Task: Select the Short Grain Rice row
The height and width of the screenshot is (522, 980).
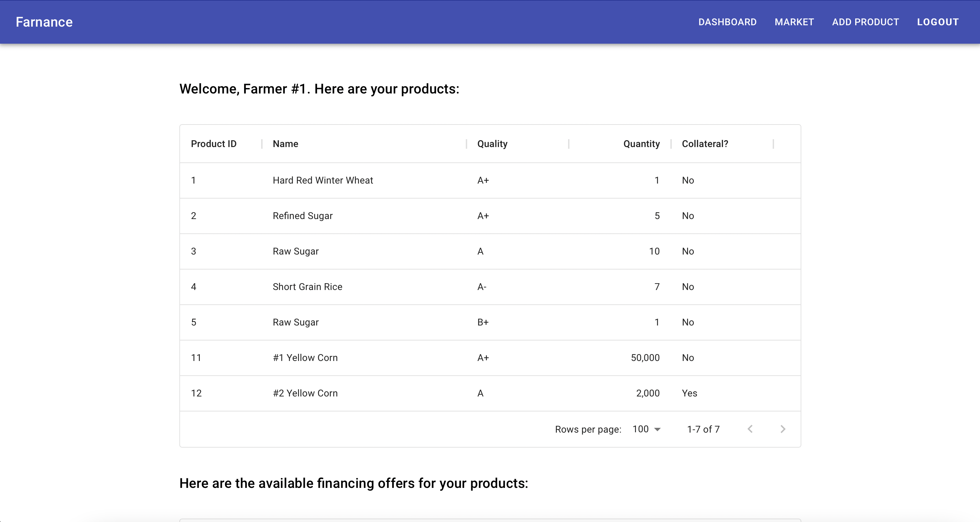Action: 307,287
